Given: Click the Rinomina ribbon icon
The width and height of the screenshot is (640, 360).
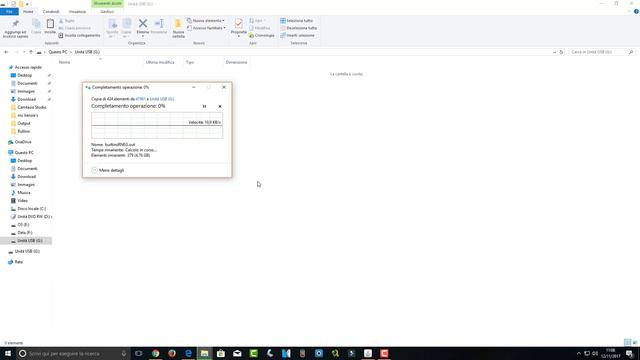Looking at the screenshot, I should click(159, 24).
